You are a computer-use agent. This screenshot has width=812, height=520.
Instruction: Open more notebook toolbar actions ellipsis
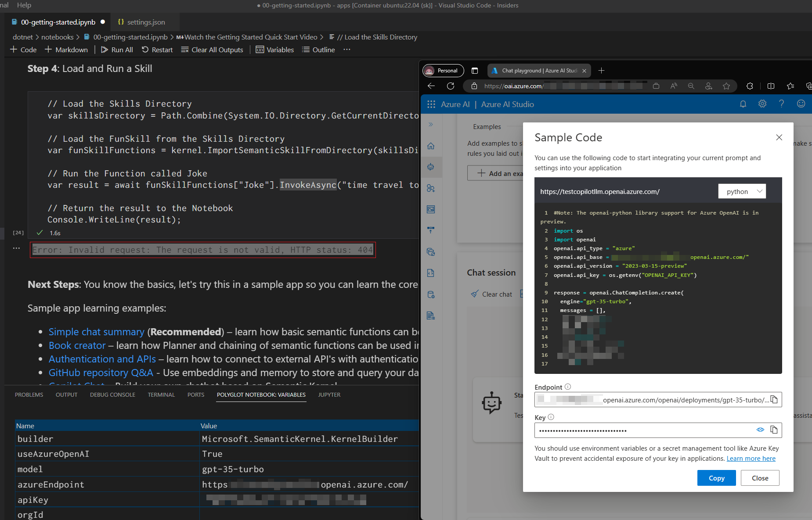pyautogui.click(x=347, y=50)
